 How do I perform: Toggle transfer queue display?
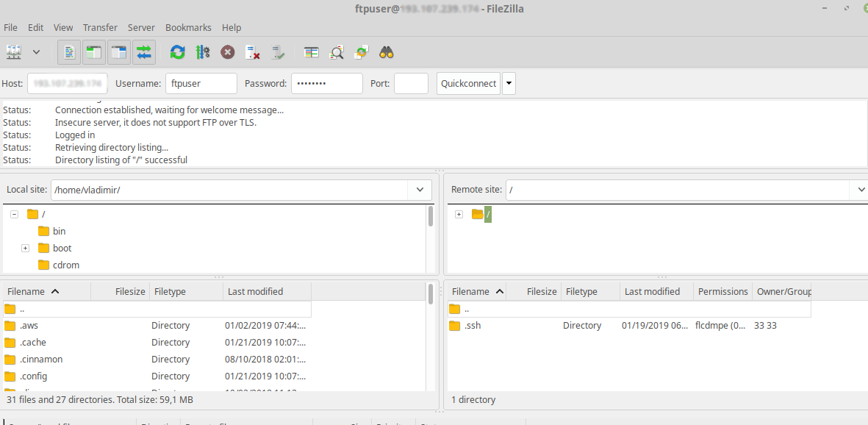pos(144,53)
